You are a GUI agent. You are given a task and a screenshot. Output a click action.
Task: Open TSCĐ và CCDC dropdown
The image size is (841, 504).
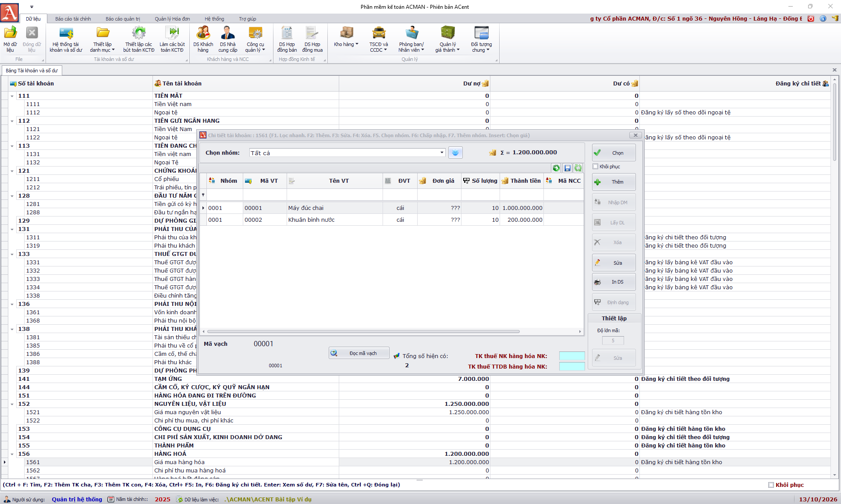coord(379,39)
